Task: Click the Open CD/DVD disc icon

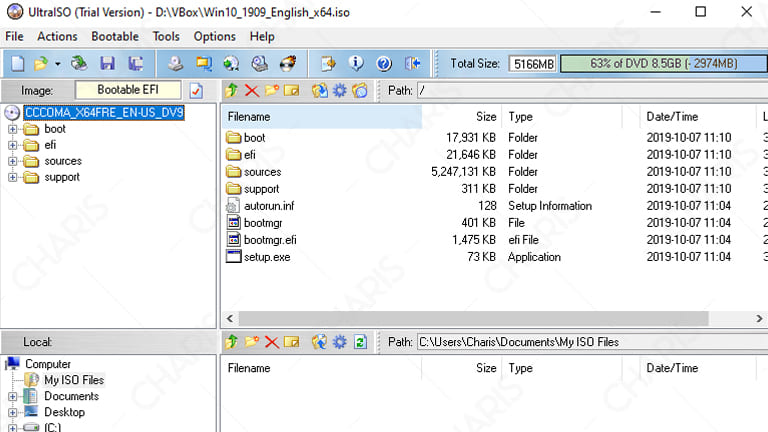Action: coord(79,63)
